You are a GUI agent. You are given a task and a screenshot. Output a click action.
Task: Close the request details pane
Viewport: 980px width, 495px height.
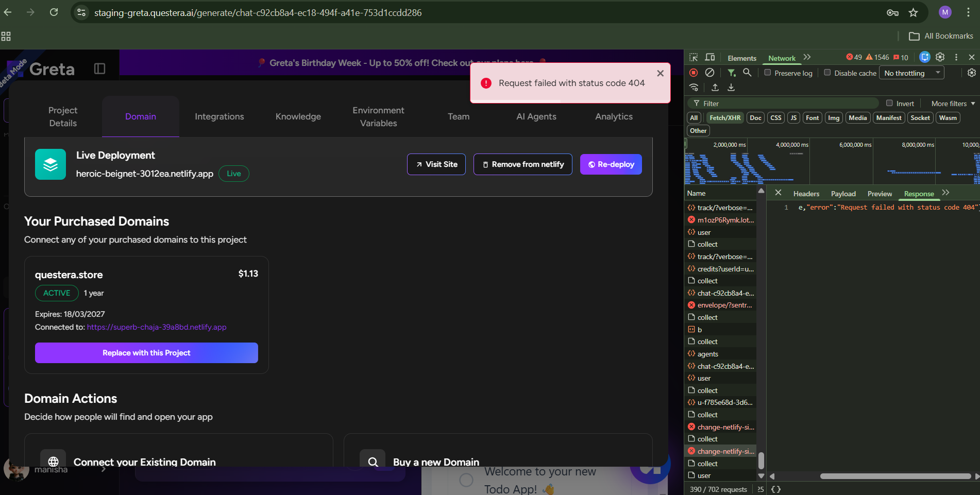pyautogui.click(x=778, y=193)
